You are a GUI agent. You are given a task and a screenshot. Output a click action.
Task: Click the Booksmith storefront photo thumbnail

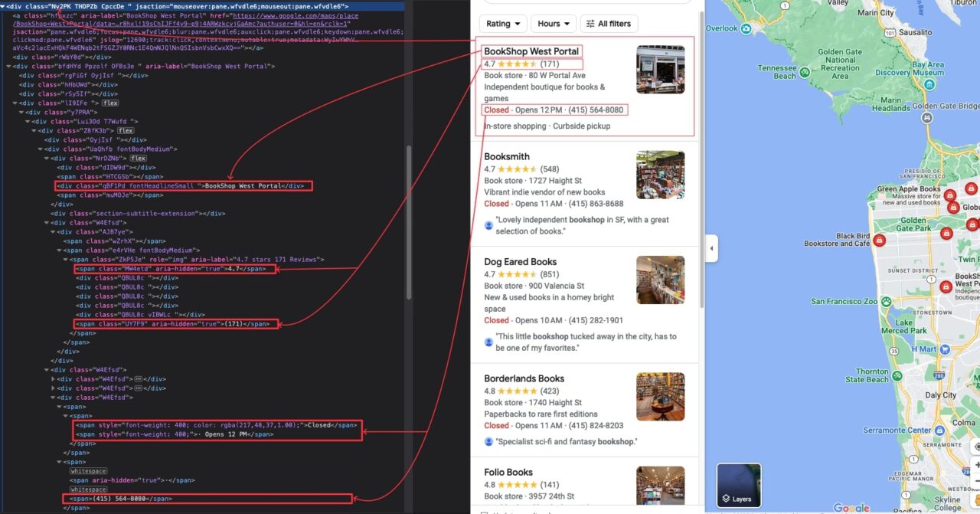point(660,175)
